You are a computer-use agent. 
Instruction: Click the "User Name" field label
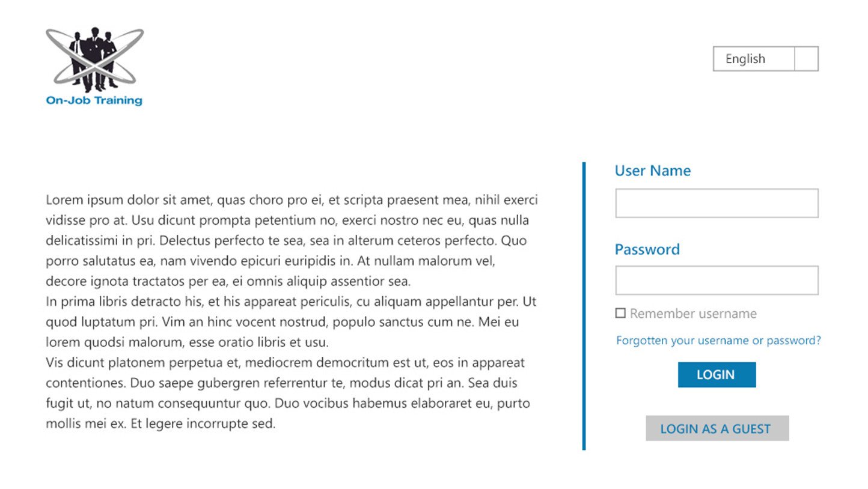pyautogui.click(x=653, y=171)
